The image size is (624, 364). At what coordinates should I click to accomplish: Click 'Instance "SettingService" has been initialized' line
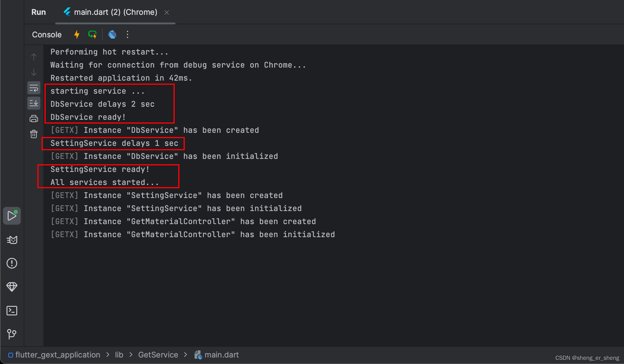point(176,208)
